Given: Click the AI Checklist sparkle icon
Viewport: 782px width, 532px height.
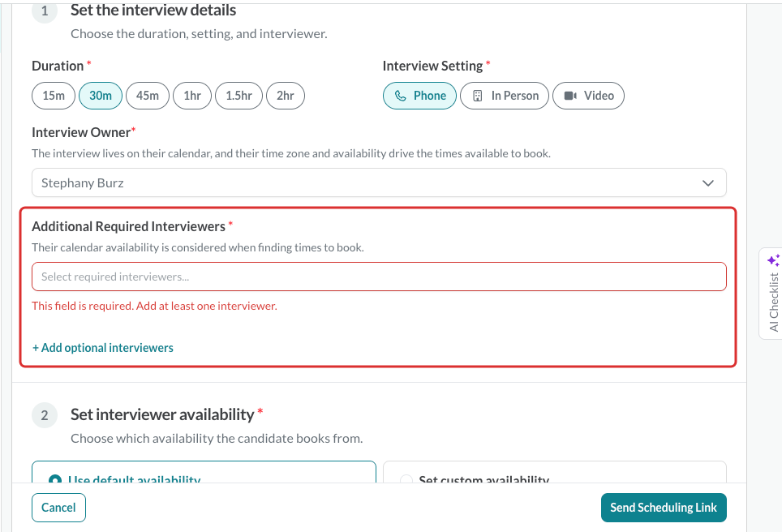Looking at the screenshot, I should pyautogui.click(x=774, y=260).
